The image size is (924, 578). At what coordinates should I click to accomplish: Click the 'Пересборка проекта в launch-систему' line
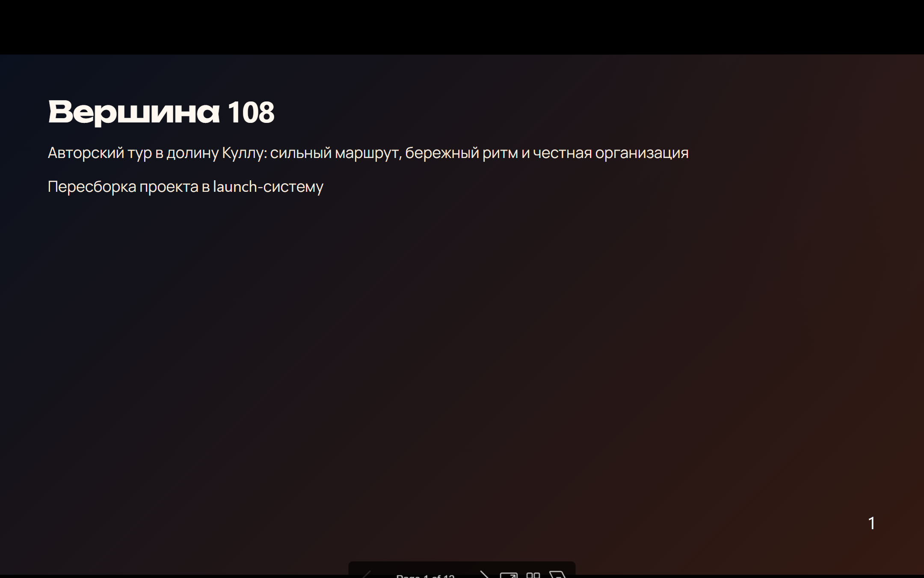point(186,187)
